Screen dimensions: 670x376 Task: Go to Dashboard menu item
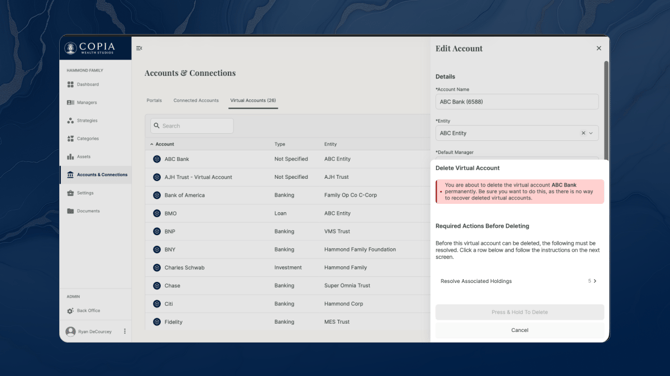coord(88,85)
